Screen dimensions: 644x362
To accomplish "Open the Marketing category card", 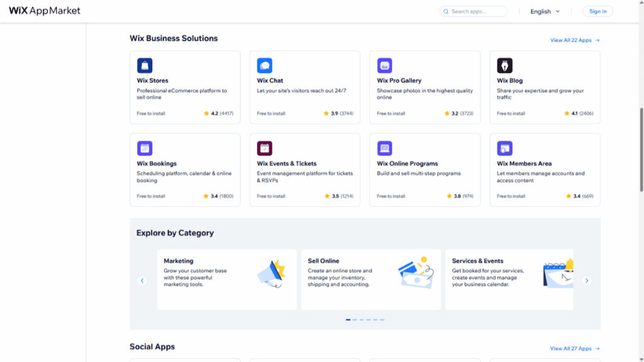I will coord(226,280).
